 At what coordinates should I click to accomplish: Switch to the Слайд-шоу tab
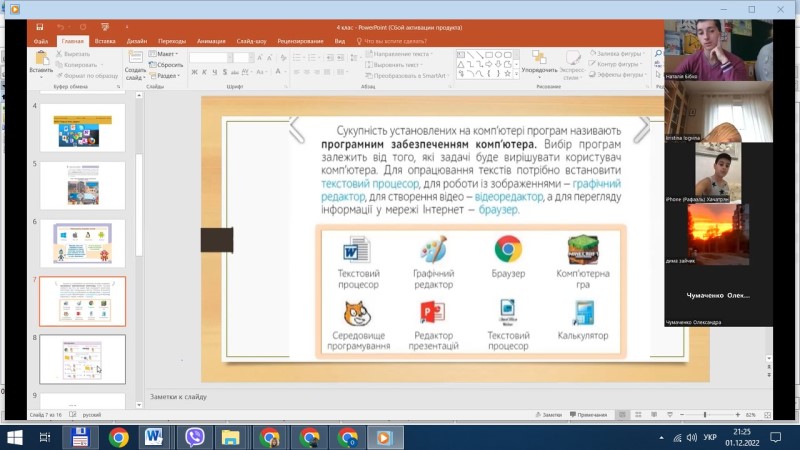click(252, 41)
